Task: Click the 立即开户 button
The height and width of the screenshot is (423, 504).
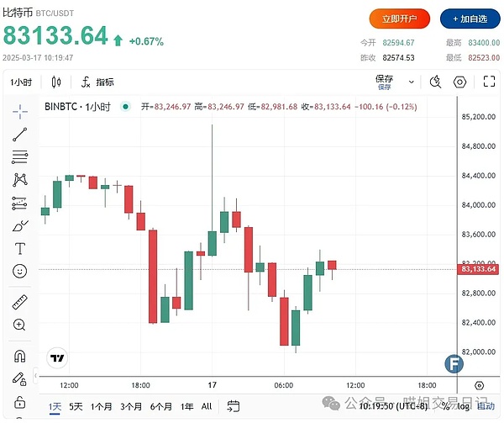Action: [399, 19]
